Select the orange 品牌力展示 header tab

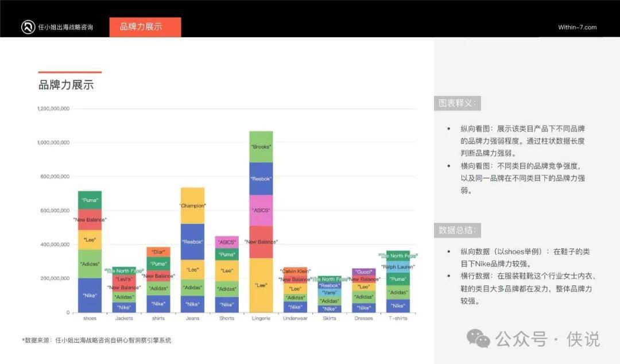[x=145, y=27]
